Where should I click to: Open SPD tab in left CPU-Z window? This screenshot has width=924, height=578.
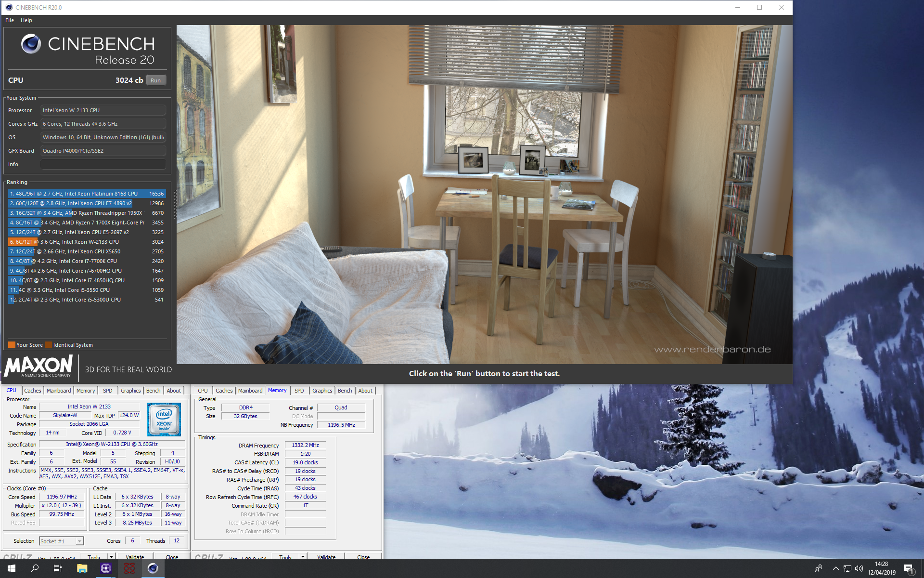pos(108,391)
